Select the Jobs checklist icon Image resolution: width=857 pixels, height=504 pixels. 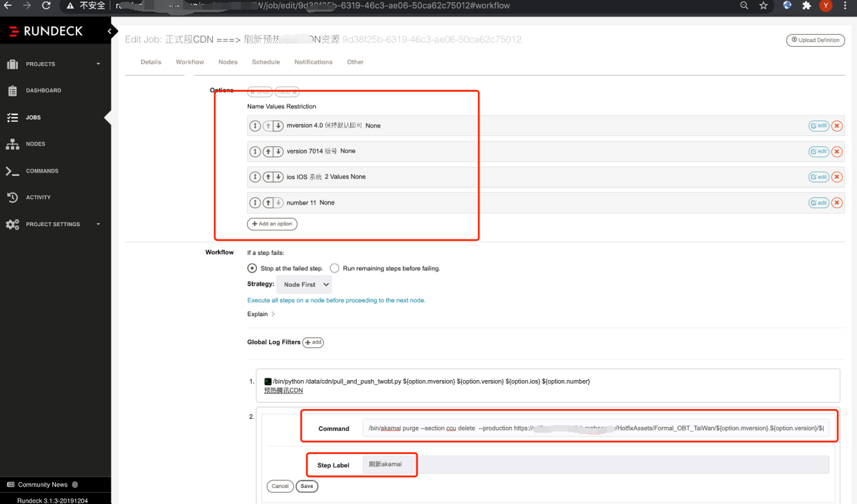point(12,117)
